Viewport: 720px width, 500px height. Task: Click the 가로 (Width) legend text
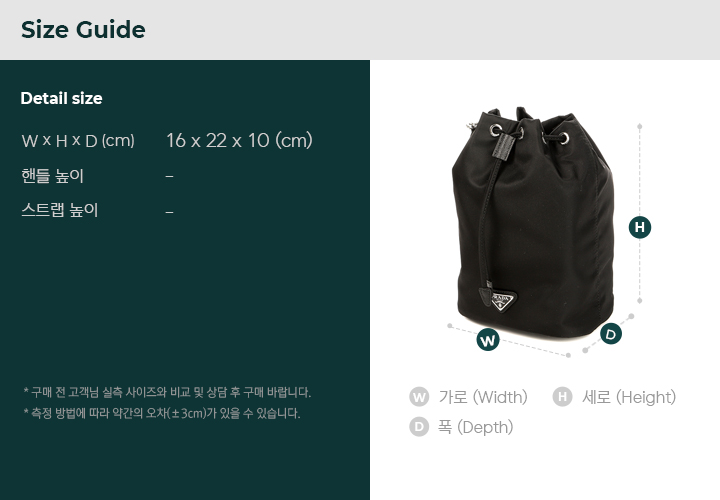pyautogui.click(x=483, y=397)
